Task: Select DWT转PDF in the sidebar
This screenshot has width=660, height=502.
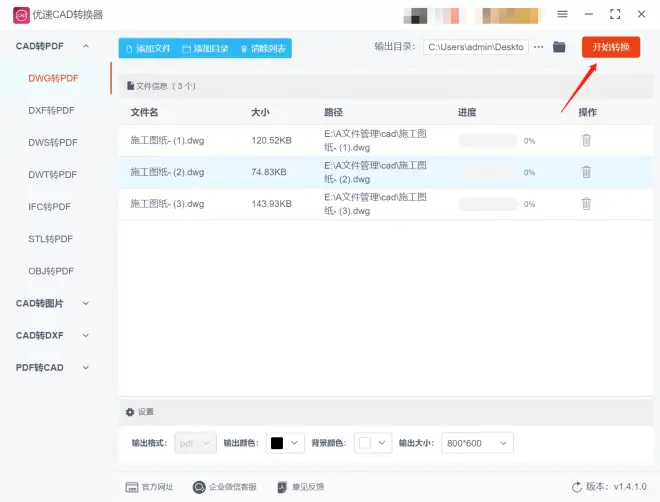Action: (53, 175)
